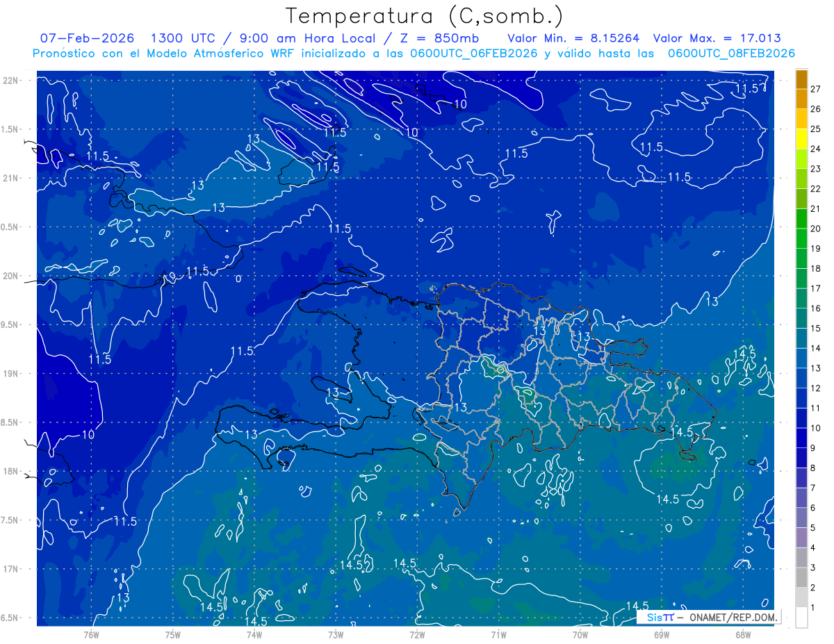This screenshot has width=834, height=644.
Task: Click the 22N latitude axis label
Action: (10, 81)
